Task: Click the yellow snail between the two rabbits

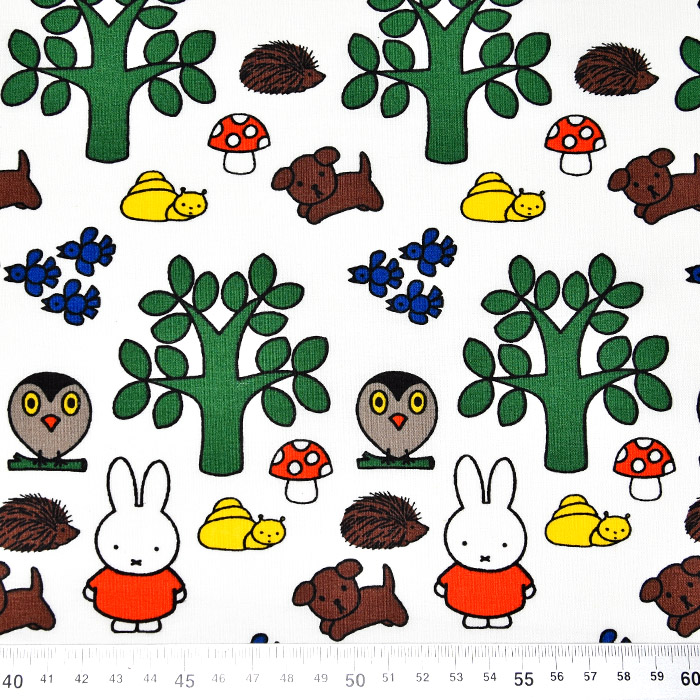Action: click(x=240, y=525)
